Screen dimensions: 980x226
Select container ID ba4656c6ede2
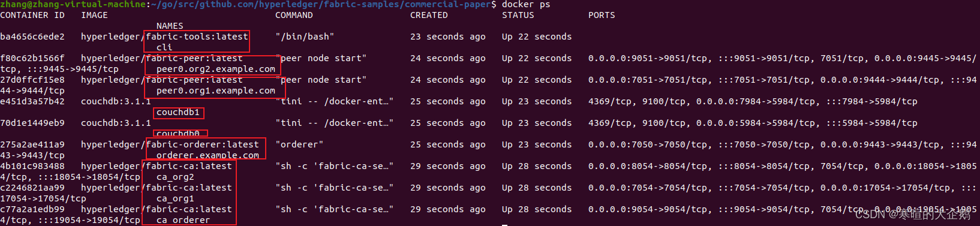click(32, 37)
